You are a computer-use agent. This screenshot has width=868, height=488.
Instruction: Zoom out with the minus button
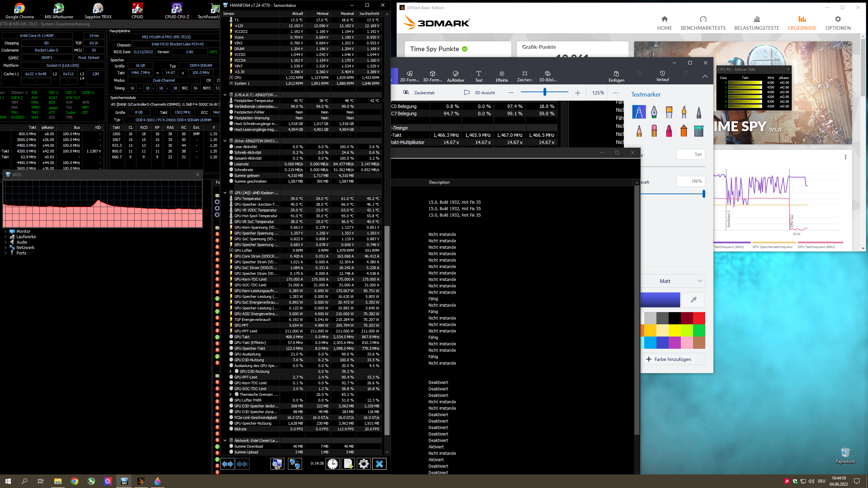(x=511, y=93)
